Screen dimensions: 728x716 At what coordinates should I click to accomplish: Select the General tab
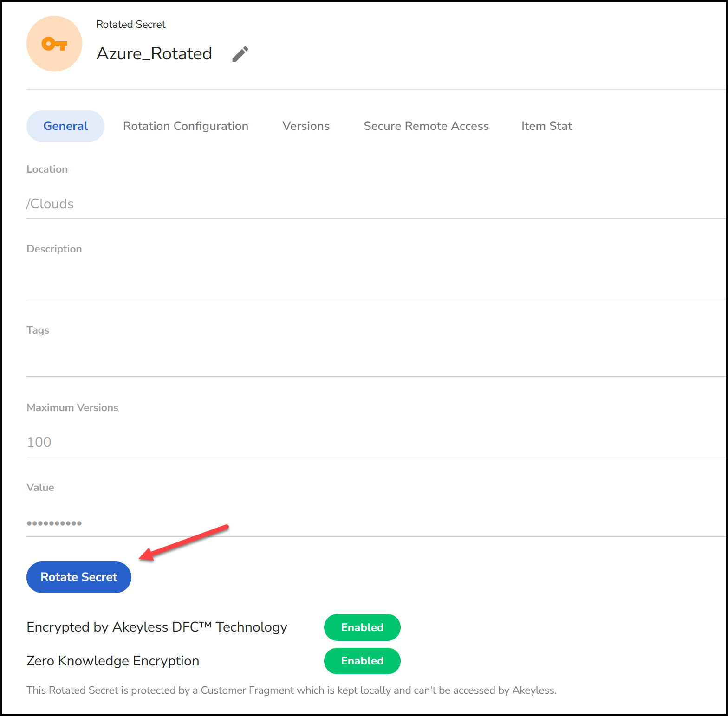pyautogui.click(x=65, y=126)
